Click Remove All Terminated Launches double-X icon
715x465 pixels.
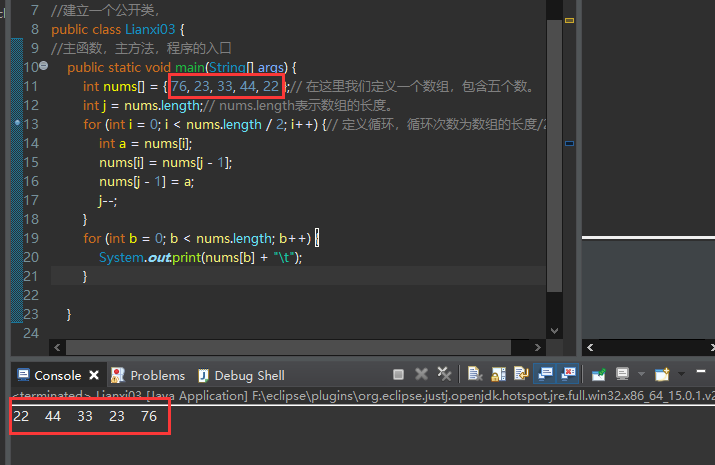[444, 374]
